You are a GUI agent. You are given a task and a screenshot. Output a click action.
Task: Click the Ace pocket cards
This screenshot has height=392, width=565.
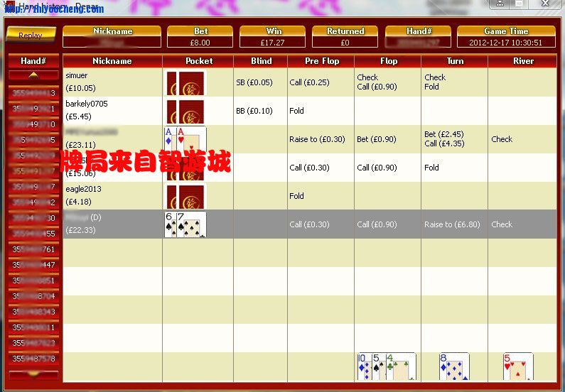(185, 139)
